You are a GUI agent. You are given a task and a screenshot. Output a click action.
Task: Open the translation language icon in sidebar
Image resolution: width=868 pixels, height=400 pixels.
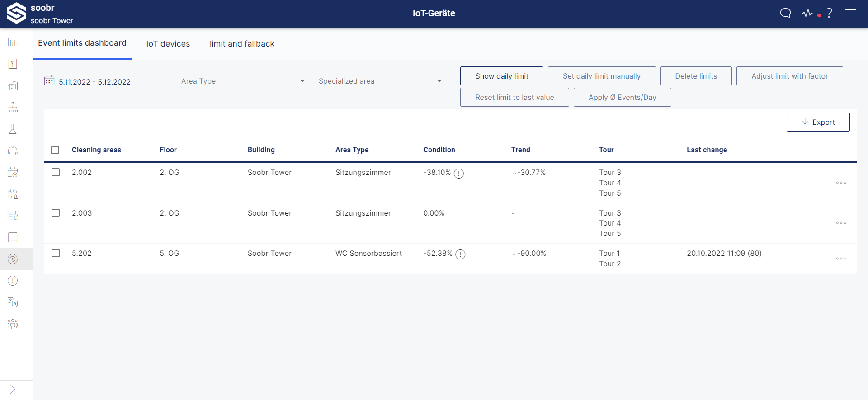coord(13,302)
